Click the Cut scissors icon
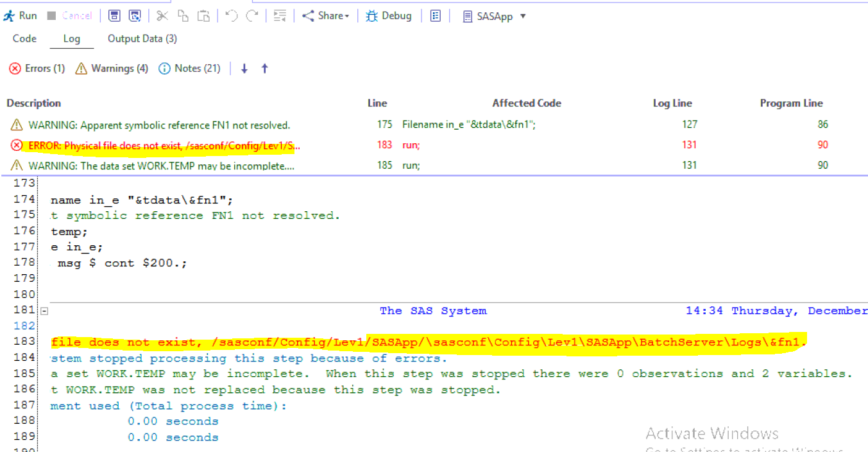Screen dimensions: 868x452 (x=162, y=16)
